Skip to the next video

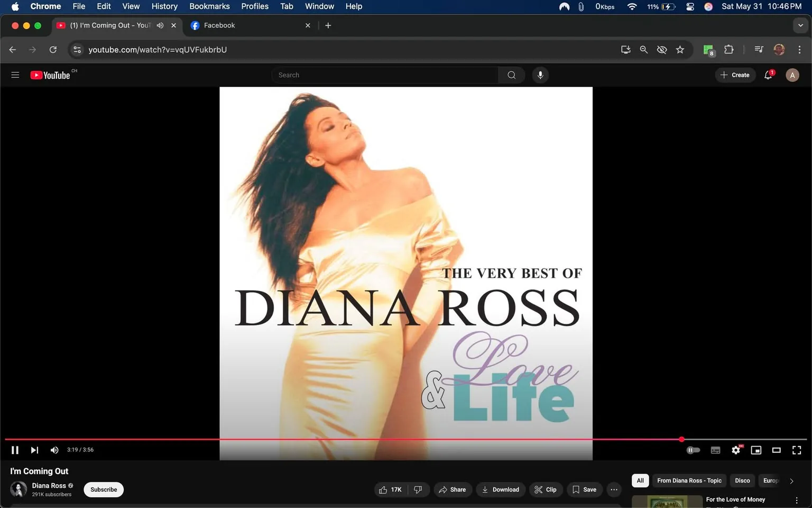pos(34,450)
